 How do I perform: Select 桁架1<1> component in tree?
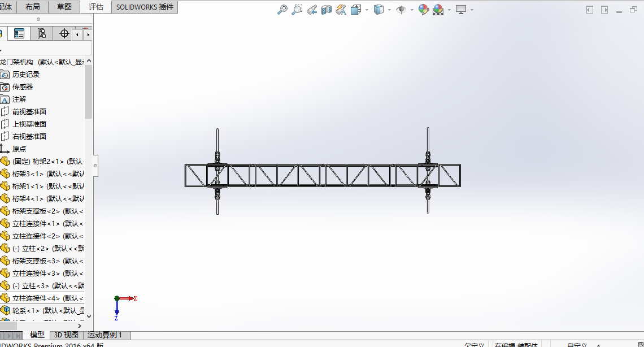[x=48, y=186]
